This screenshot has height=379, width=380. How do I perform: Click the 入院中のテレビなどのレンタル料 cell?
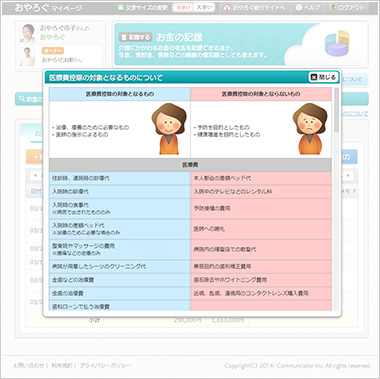click(x=261, y=192)
